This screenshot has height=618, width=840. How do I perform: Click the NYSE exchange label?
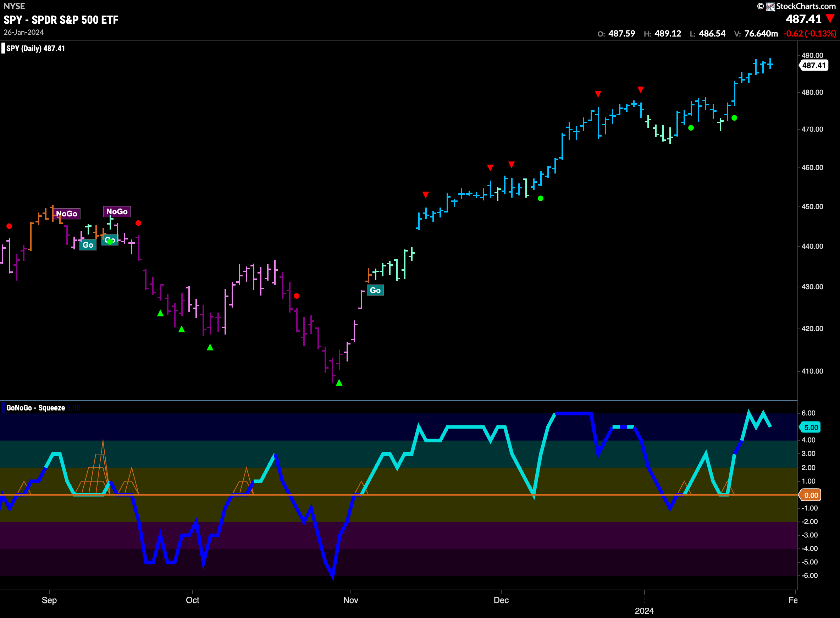[14, 6]
